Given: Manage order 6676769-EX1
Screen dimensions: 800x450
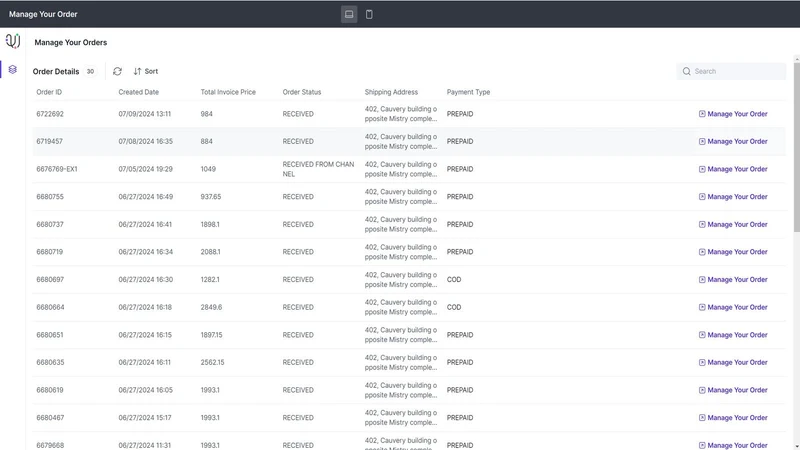Looking at the screenshot, I should tap(733, 169).
